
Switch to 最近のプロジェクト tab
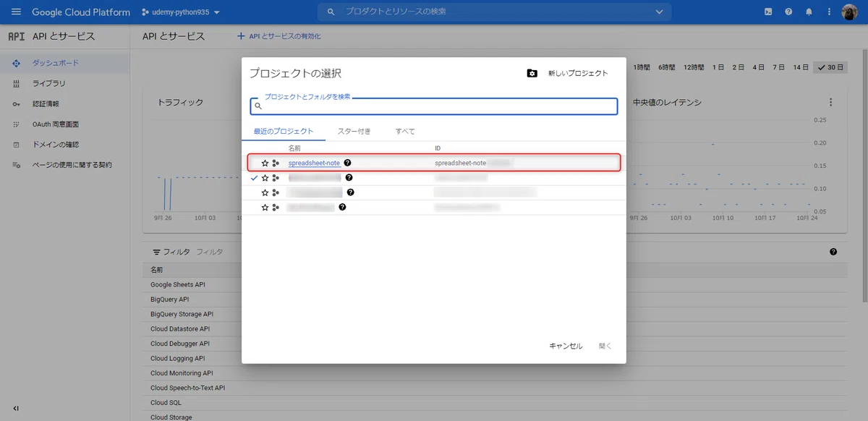[284, 131]
